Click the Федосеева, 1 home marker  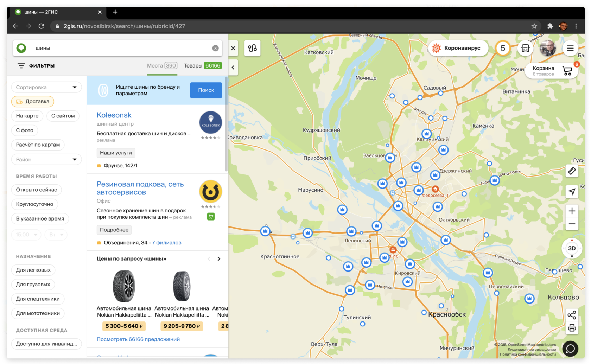point(435,189)
